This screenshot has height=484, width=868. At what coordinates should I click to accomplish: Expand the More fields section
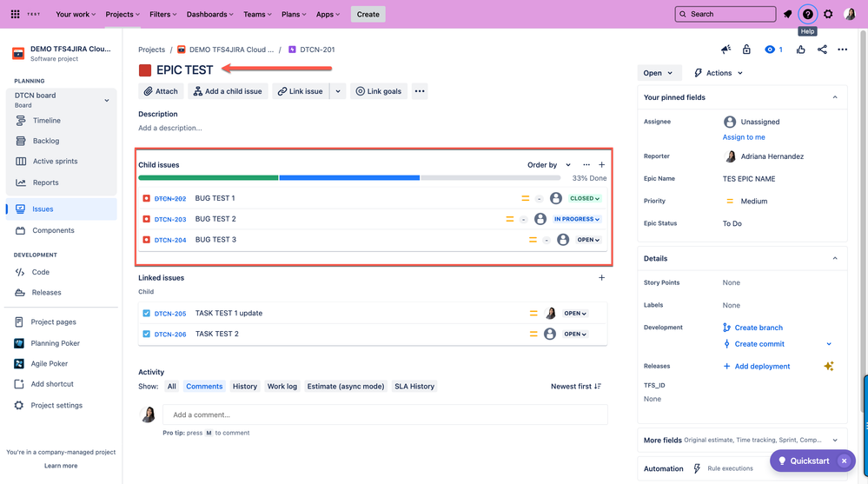pos(835,441)
